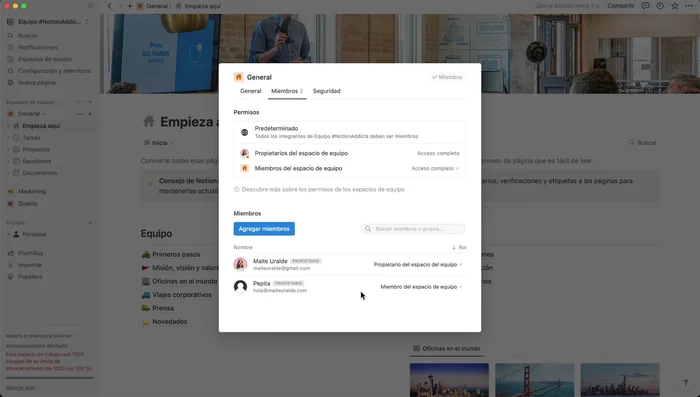Open Importar in the sidebar
This screenshot has width=700, height=397.
click(30, 265)
